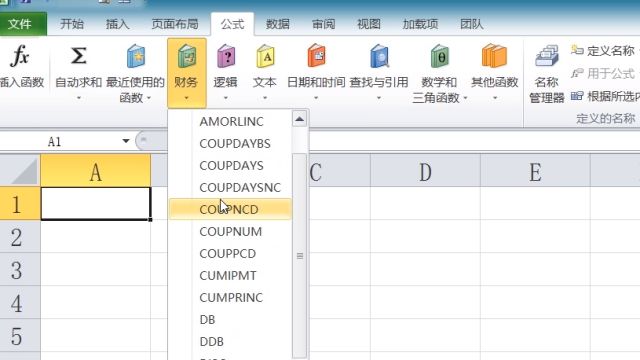The width and height of the screenshot is (640, 360).
Task: Click the Financial (财务) functions icon
Action: pyautogui.click(x=187, y=56)
